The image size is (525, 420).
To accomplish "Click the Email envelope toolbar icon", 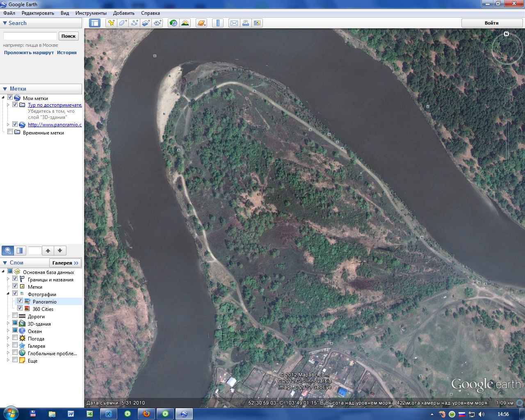I will [x=234, y=23].
